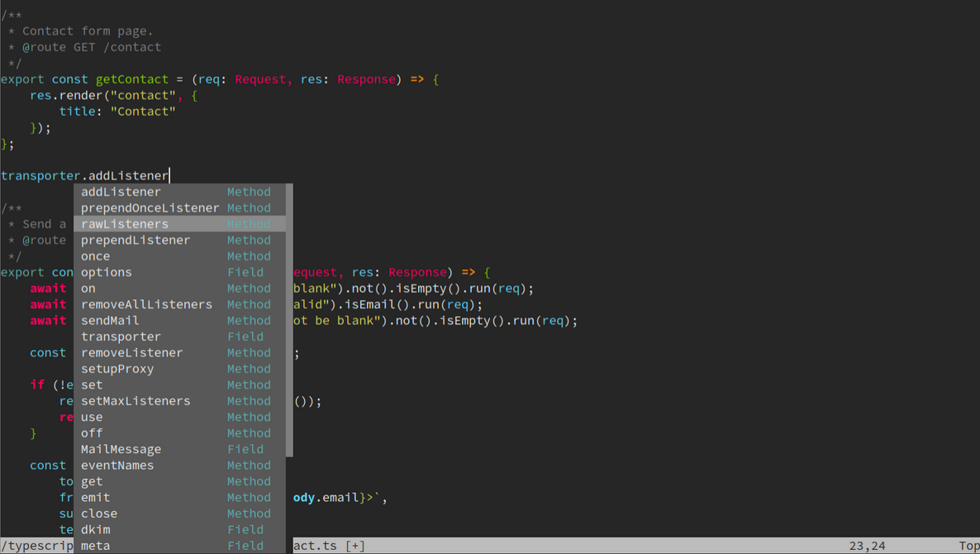The image size is (980, 554).
Task: Click the res.render call in the code
Action: (70, 95)
